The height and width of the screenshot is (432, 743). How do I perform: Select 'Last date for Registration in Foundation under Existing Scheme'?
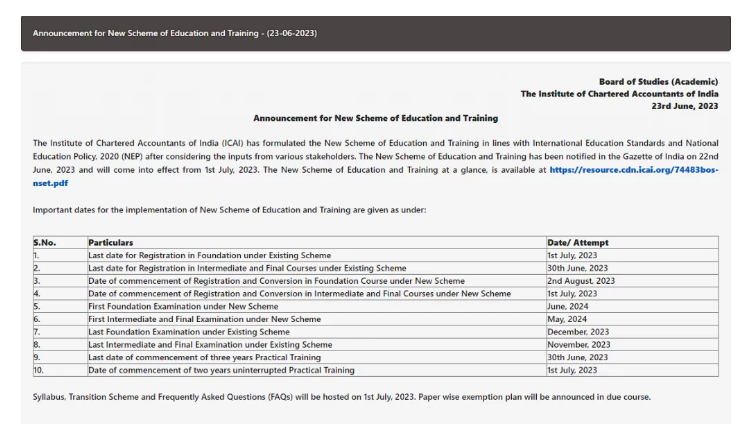click(x=209, y=255)
